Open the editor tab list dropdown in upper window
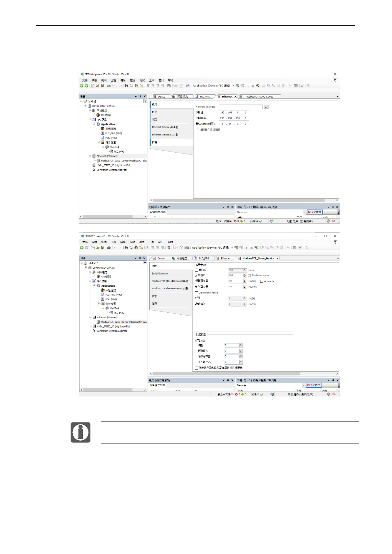This screenshot has width=392, height=554. (x=337, y=97)
